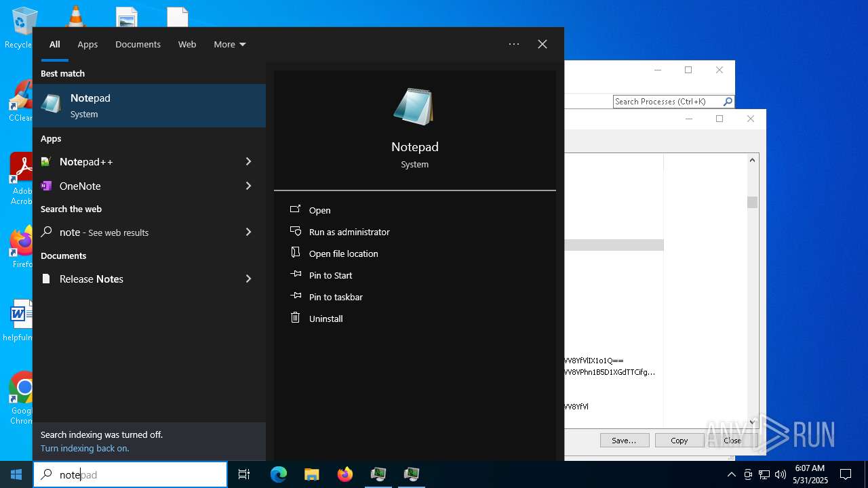This screenshot has height=488, width=868.
Task: Click the large Notepad preview icon
Action: 414,107
